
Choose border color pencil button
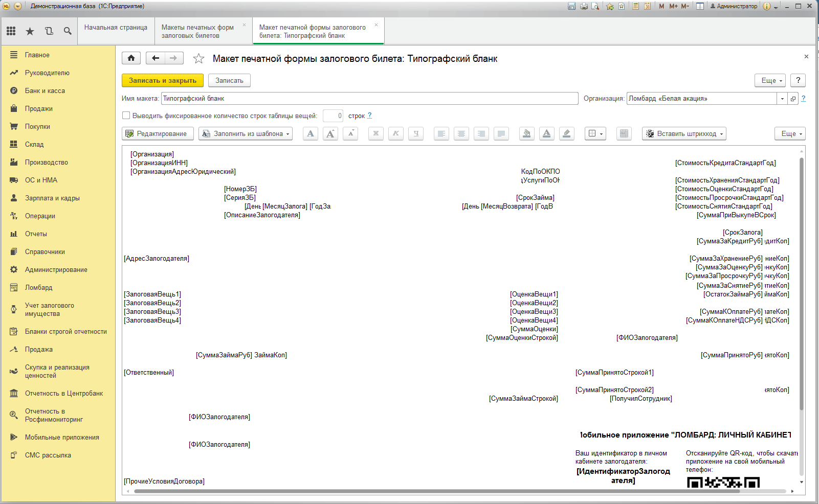(567, 133)
